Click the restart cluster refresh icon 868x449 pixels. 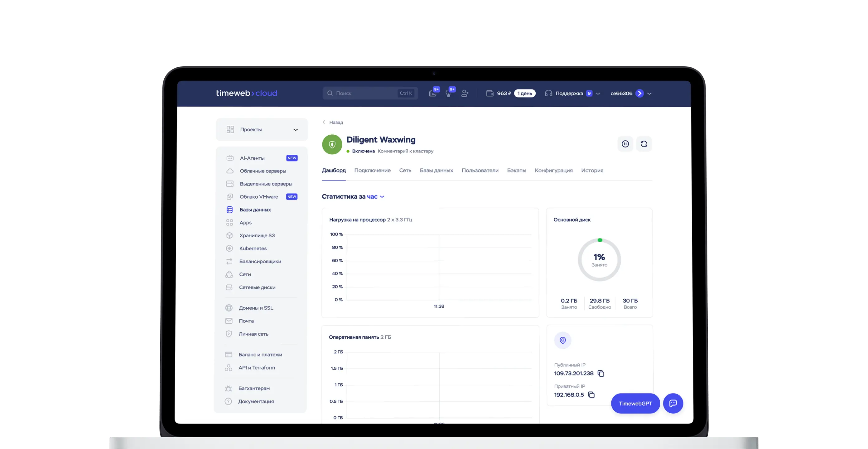pyautogui.click(x=644, y=144)
